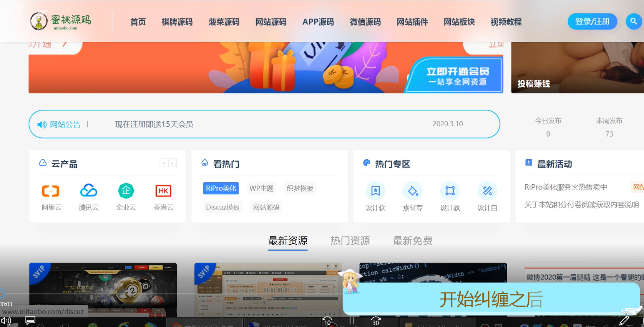
Task: Select the 企业云 icon
Action: pyautogui.click(x=126, y=191)
